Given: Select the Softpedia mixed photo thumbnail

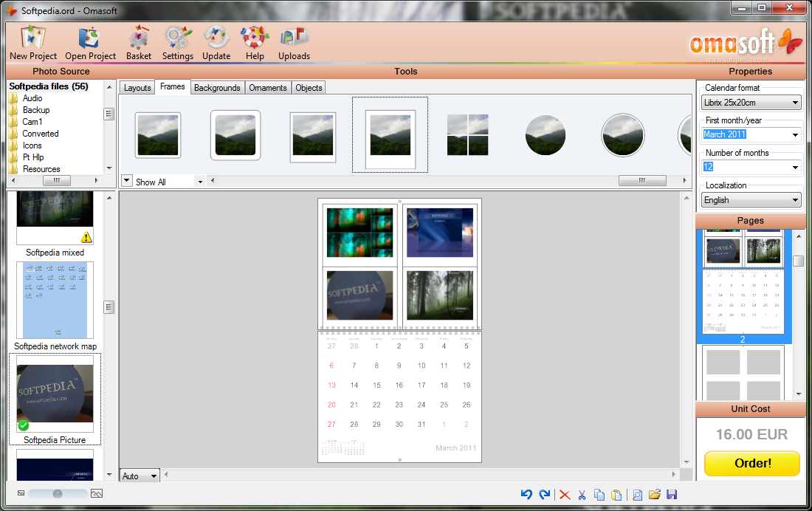Looking at the screenshot, I should [55, 218].
